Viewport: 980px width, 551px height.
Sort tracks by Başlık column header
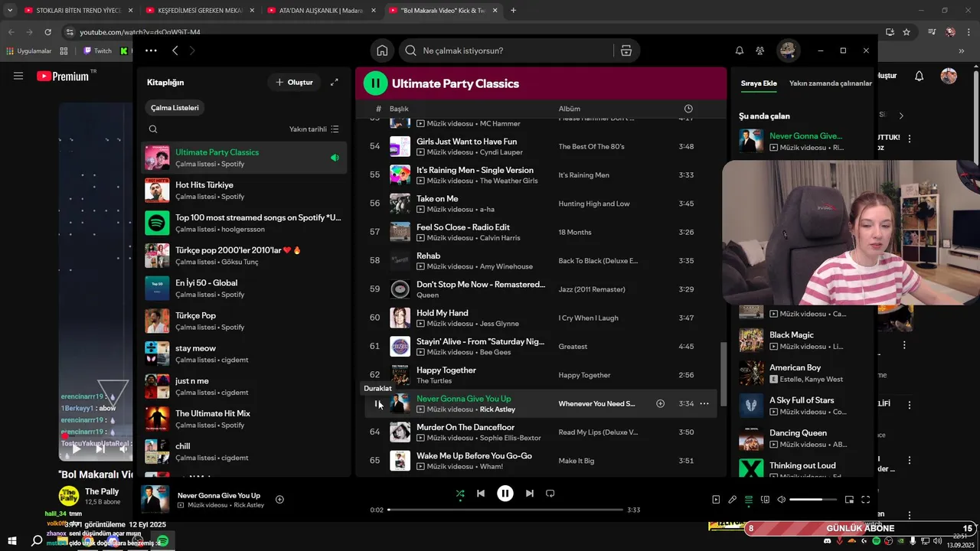click(399, 109)
